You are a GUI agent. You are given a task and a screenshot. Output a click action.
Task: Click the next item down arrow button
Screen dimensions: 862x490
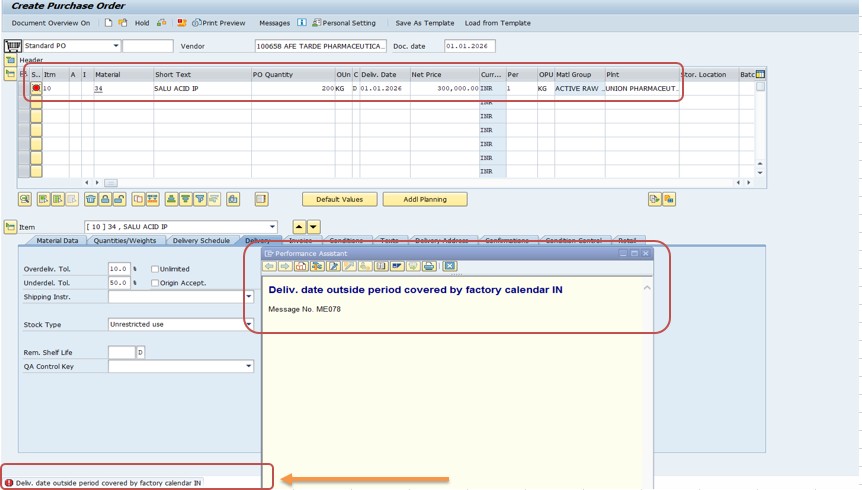click(x=313, y=227)
